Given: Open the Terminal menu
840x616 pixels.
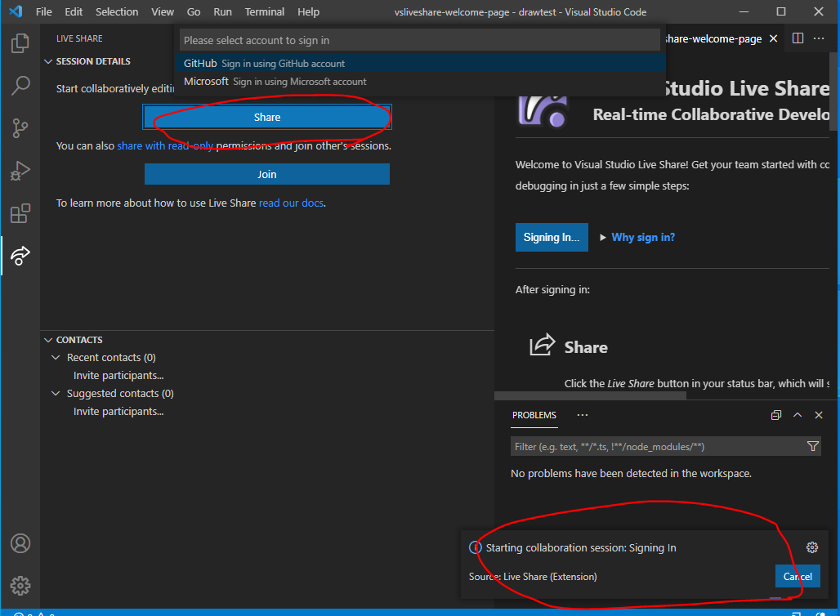Looking at the screenshot, I should click(265, 11).
